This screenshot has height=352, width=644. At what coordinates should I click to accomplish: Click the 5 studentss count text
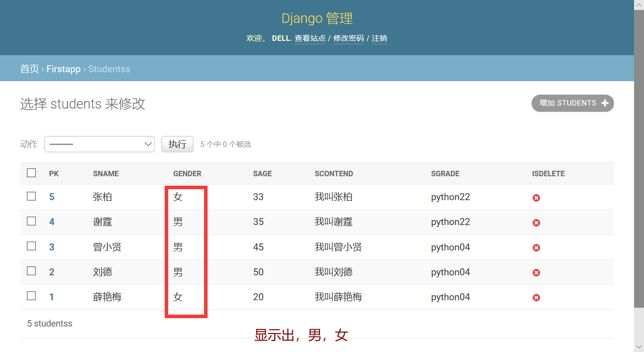[x=50, y=324]
